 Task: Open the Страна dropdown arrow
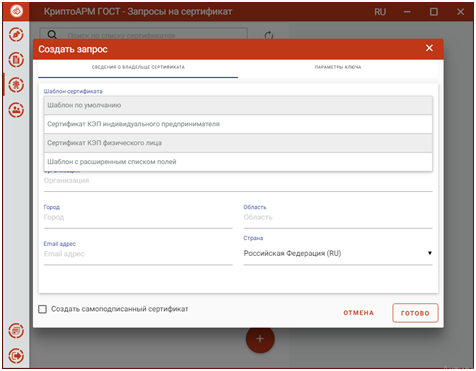430,253
